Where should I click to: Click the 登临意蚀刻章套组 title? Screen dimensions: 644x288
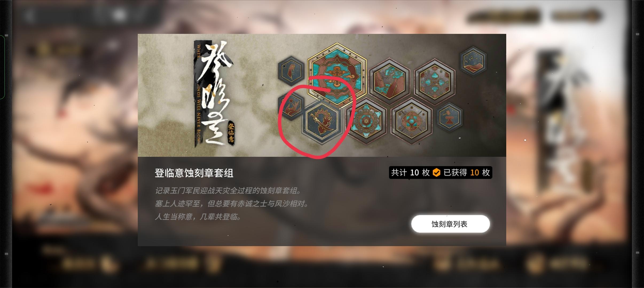coord(194,173)
